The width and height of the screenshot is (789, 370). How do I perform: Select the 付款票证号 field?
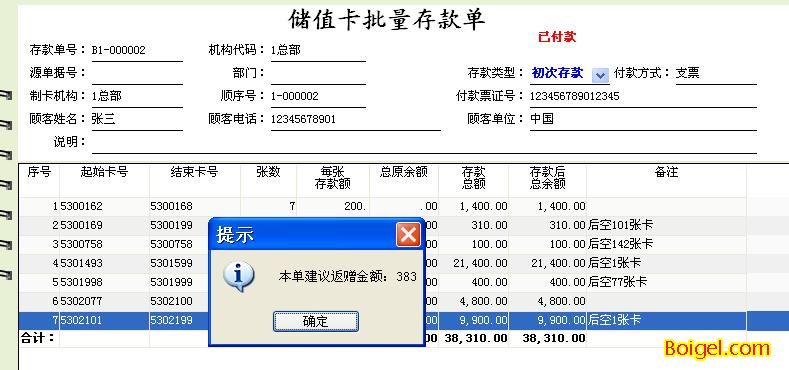[x=643, y=96]
